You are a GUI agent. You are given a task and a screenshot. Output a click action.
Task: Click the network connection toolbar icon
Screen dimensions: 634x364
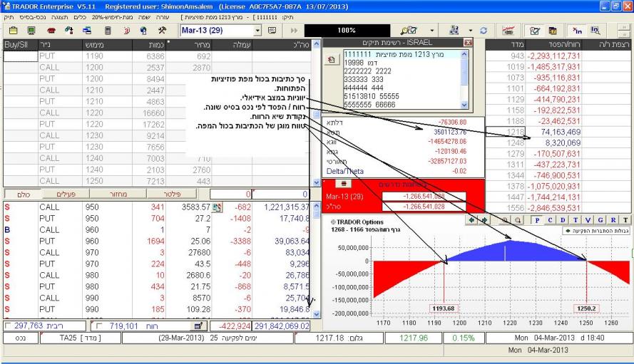click(x=69, y=31)
